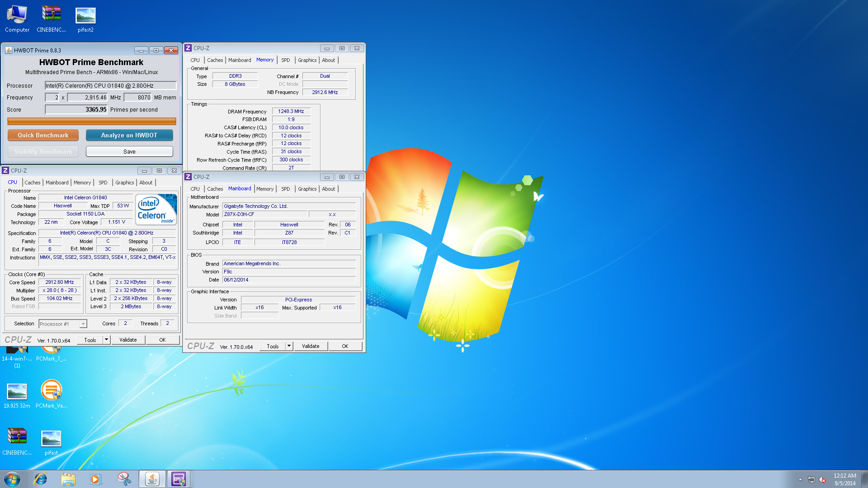Open About tab in the Mainboard window
Viewport: 868px width, 488px height.
pyautogui.click(x=329, y=189)
